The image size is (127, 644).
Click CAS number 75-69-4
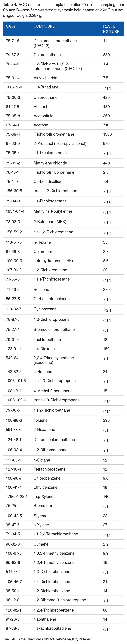[13, 134]
